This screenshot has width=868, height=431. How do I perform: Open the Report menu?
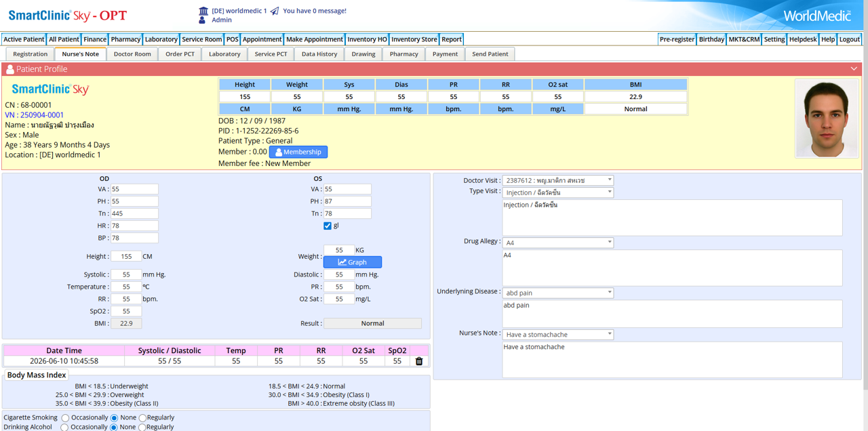pyautogui.click(x=452, y=39)
